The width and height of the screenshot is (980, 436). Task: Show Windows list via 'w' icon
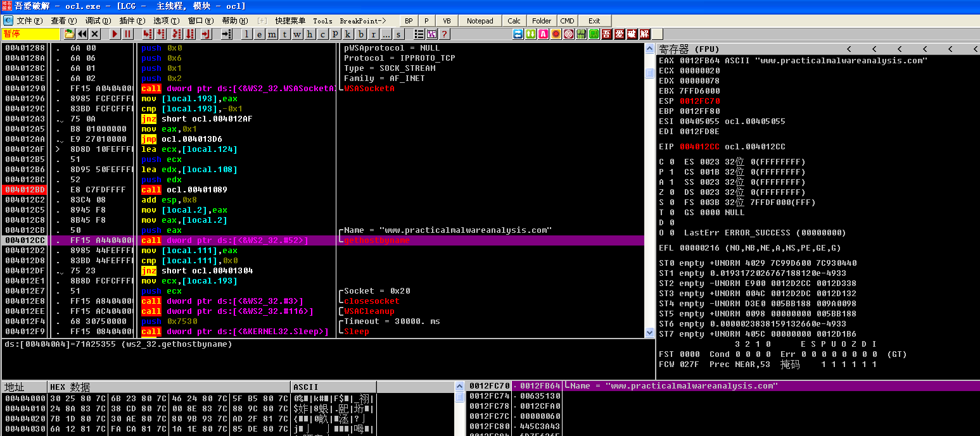(297, 34)
